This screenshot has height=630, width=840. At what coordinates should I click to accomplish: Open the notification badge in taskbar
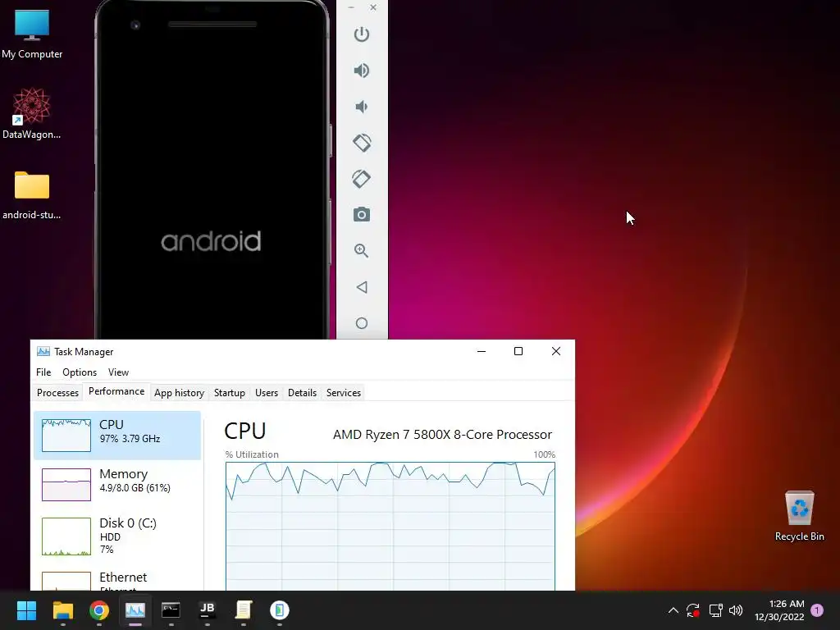(817, 610)
